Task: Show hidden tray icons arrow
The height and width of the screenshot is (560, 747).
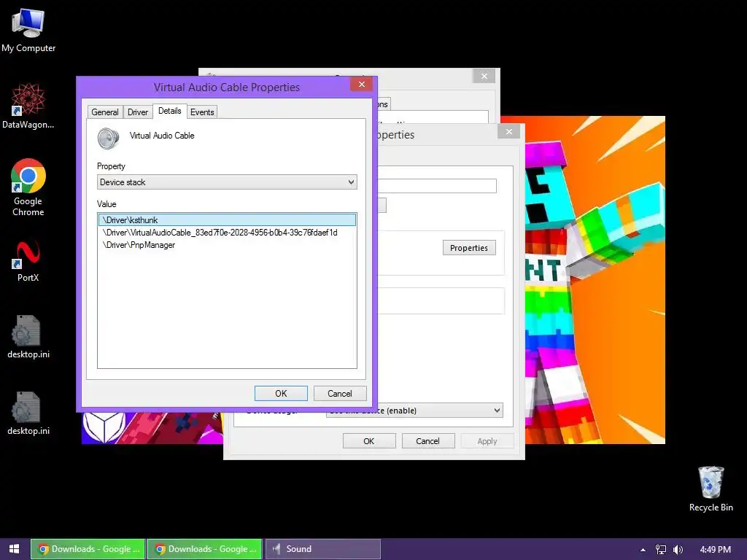Action: (643, 550)
